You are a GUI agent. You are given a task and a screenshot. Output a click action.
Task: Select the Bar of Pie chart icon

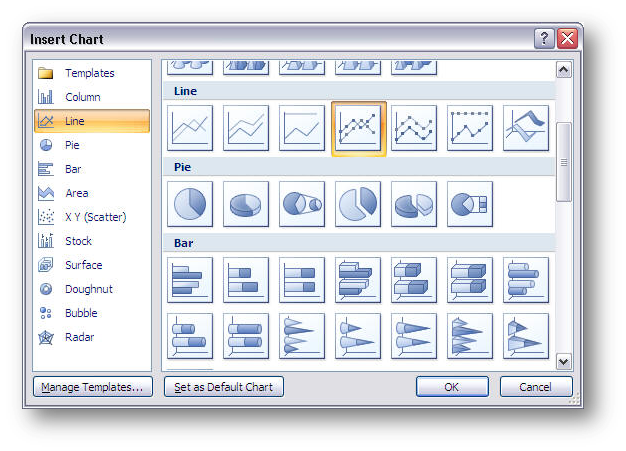pos(470,204)
